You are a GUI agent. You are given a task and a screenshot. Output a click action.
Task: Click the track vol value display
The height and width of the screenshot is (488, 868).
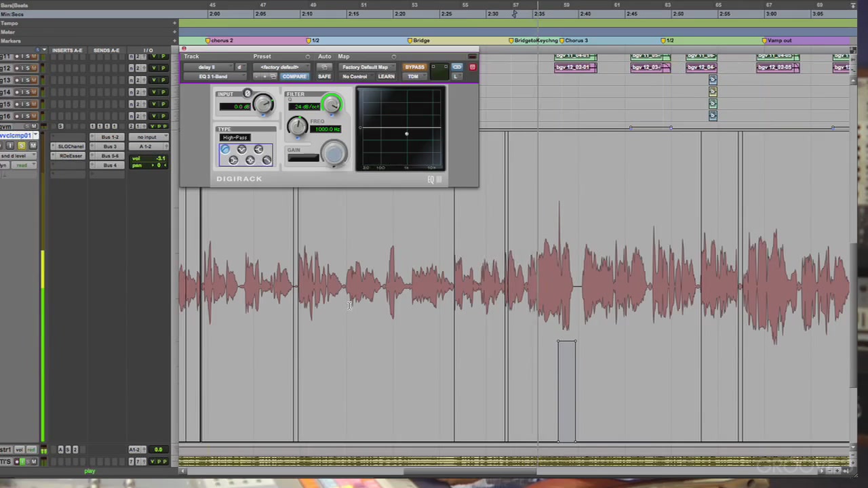(x=149, y=159)
